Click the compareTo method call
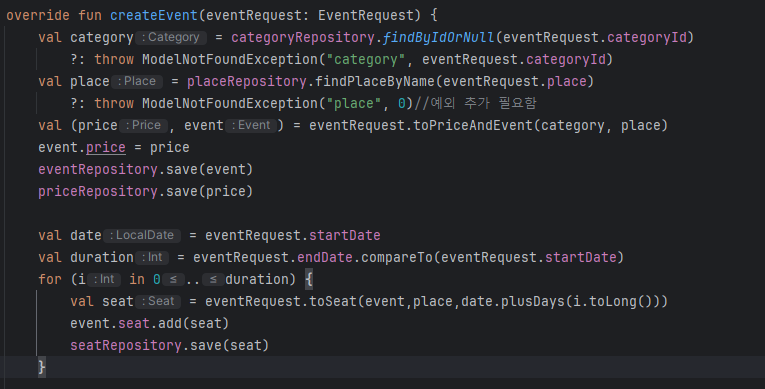Screen dimensions: 765x389 (x=397, y=257)
